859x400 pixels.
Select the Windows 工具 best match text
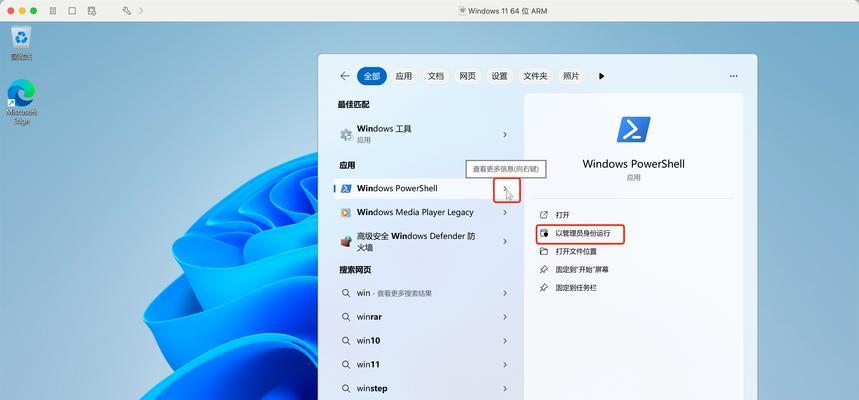click(384, 129)
